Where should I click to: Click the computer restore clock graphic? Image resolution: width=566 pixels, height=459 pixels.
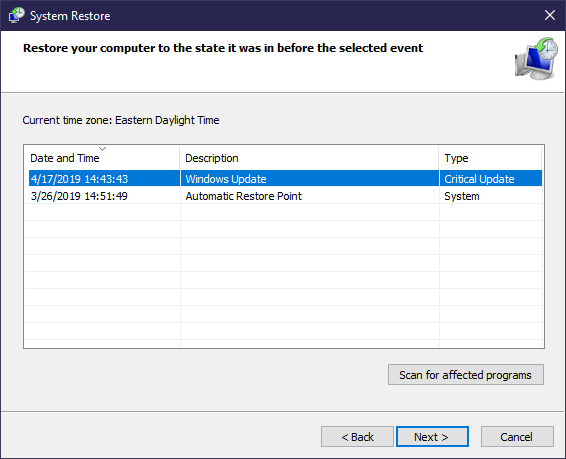pos(536,58)
